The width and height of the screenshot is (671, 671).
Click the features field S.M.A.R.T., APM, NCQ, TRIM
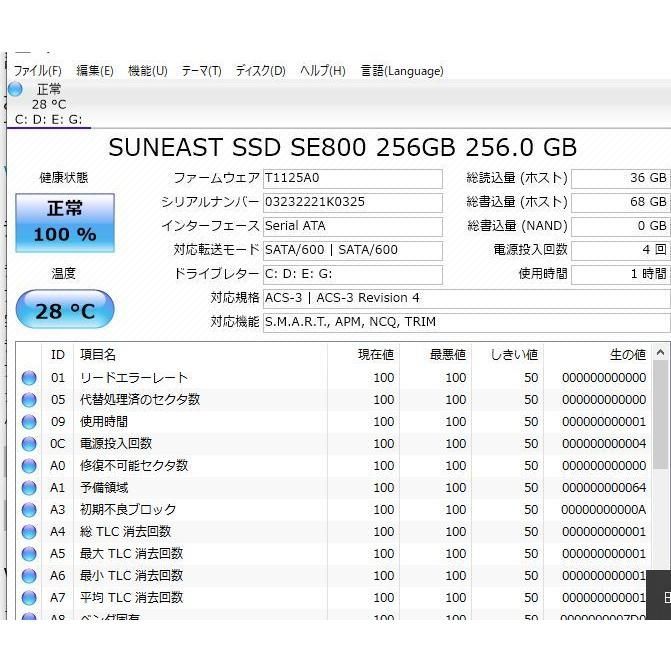tap(466, 322)
